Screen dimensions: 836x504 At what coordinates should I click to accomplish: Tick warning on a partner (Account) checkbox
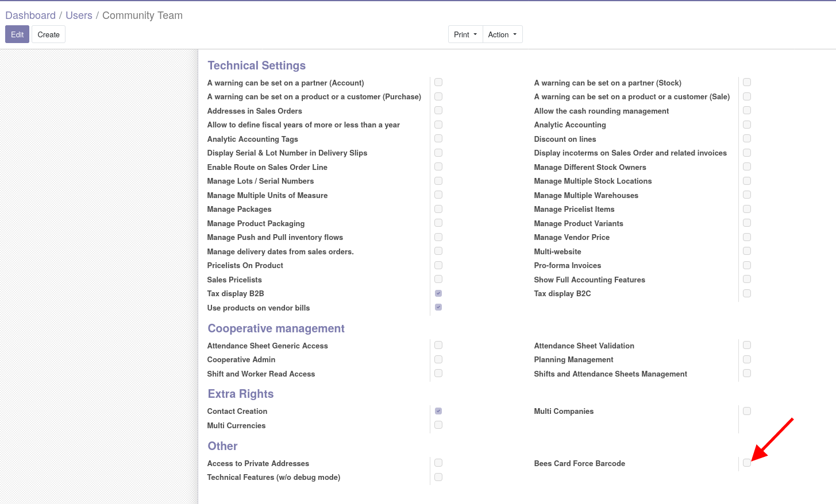[438, 82]
